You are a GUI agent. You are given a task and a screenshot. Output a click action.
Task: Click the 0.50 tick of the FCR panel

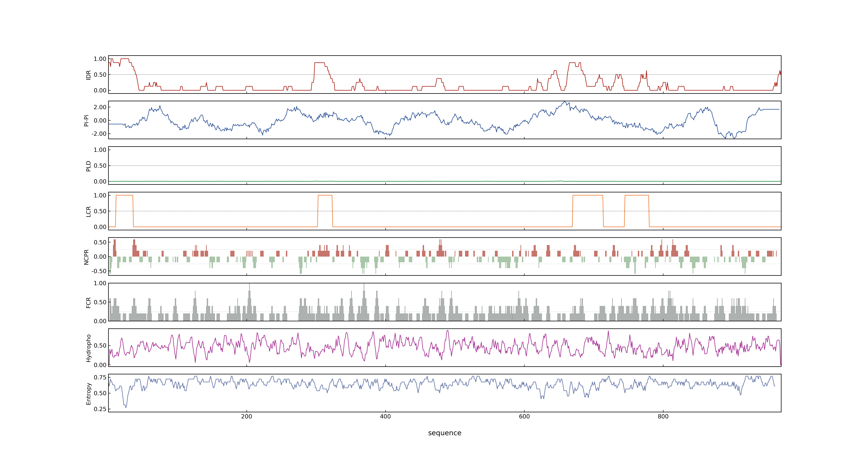(x=100, y=302)
